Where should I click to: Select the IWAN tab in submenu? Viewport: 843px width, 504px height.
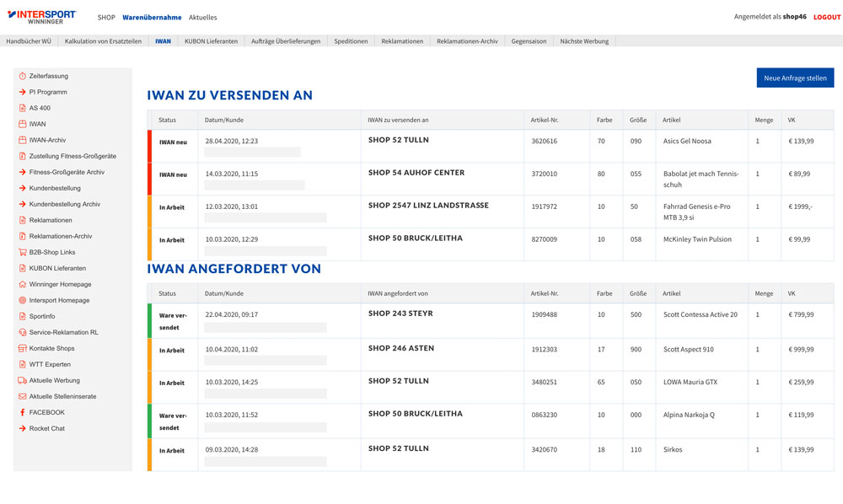163,41
